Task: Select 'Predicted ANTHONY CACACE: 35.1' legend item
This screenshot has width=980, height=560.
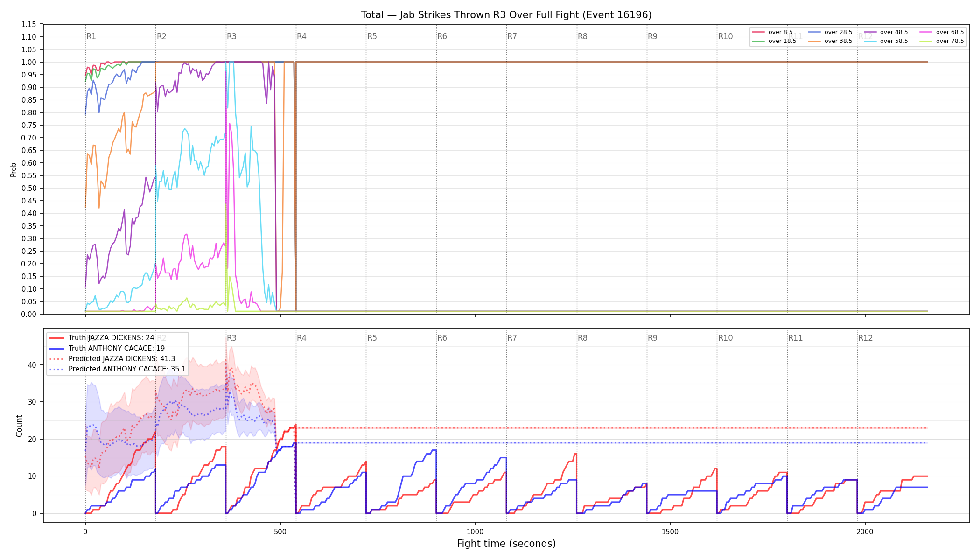Action: (x=117, y=369)
